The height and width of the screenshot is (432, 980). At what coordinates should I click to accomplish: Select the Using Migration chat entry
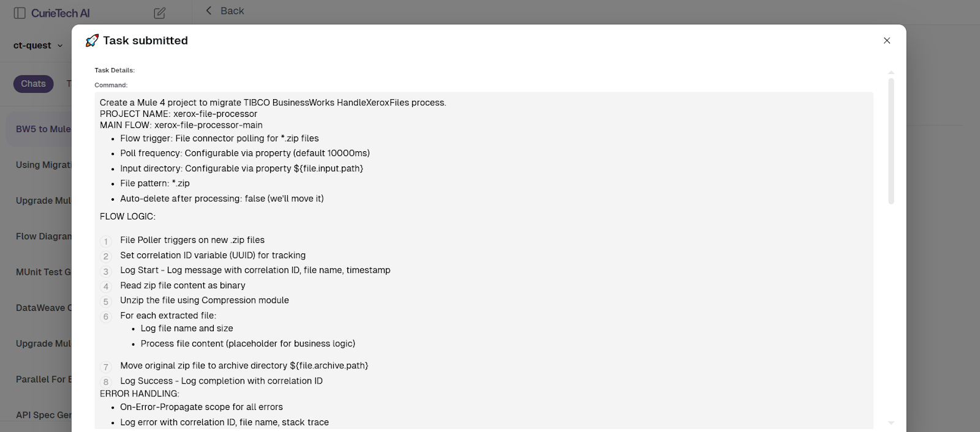pyautogui.click(x=43, y=164)
